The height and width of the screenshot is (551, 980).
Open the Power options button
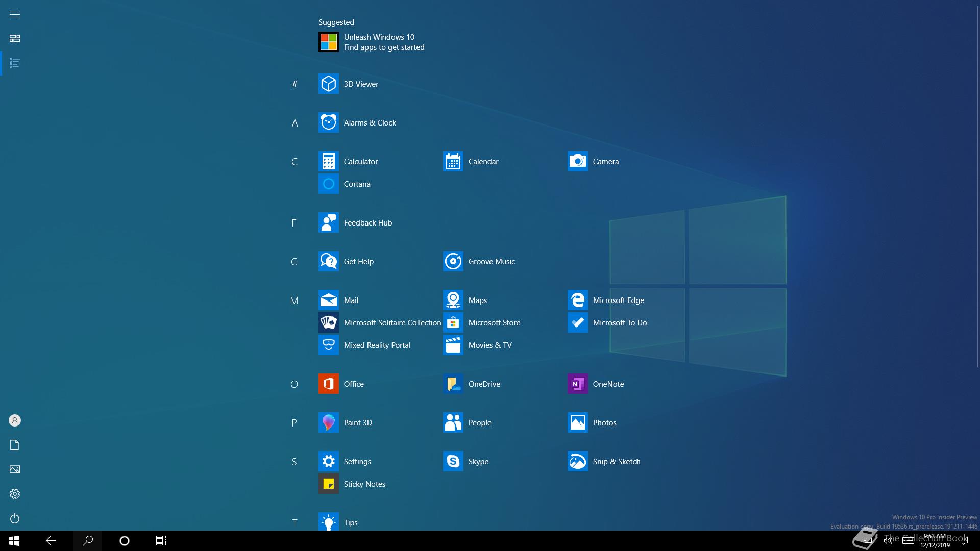click(x=15, y=518)
